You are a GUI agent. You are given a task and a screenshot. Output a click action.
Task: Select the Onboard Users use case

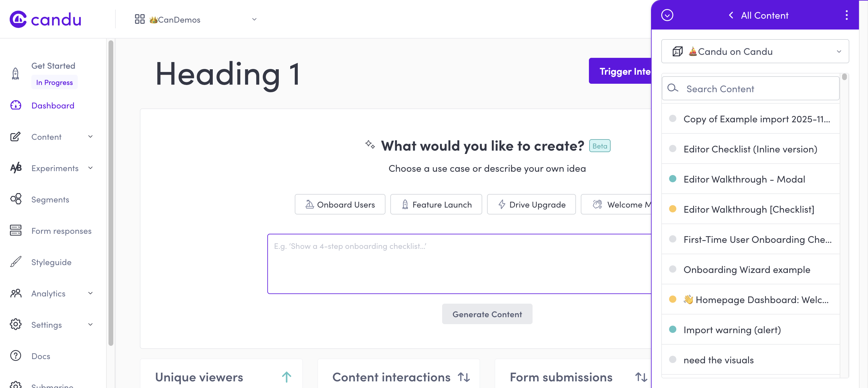(x=340, y=204)
